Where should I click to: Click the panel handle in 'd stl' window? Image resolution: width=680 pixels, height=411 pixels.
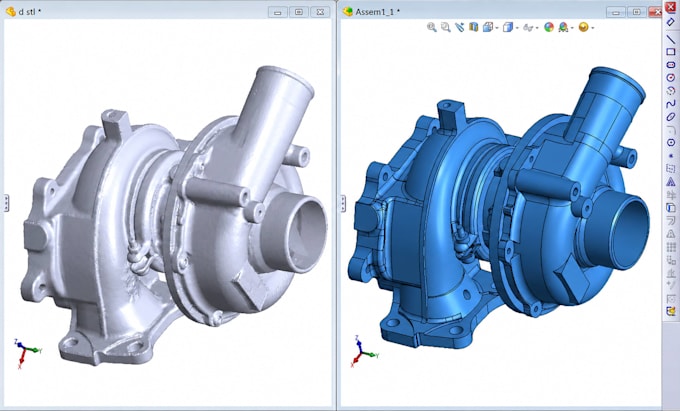tap(7, 203)
